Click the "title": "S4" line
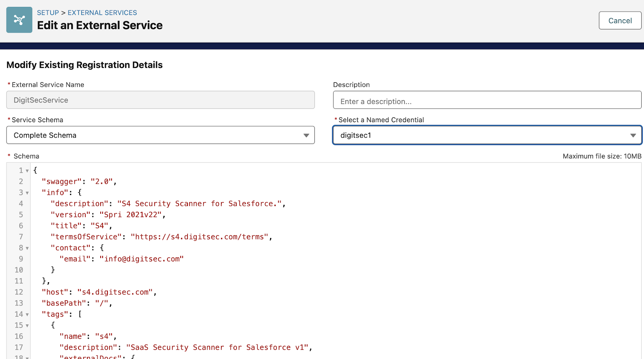Viewport: 644px width, 359px height. 81,226
